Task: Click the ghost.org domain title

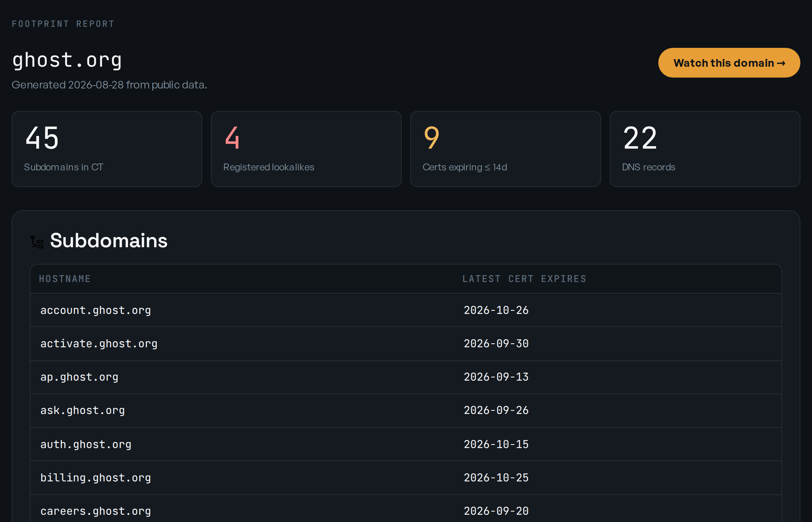Action: point(67,60)
